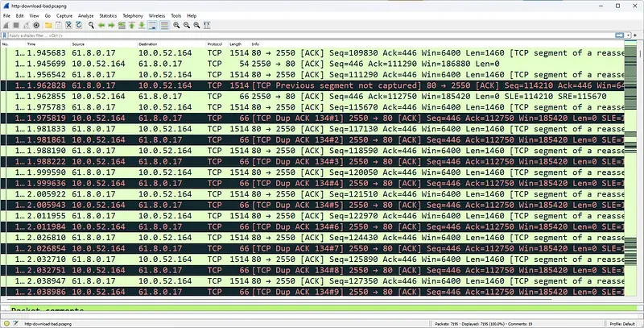The image size is (644, 328).
Task: Reset text to normal size
Action: [x=196, y=26]
